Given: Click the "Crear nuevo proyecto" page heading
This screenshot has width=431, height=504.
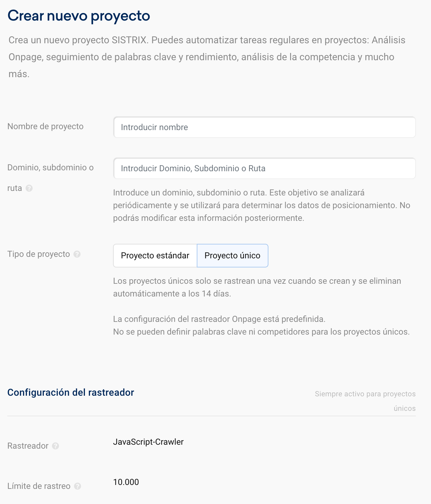Looking at the screenshot, I should tap(79, 16).
